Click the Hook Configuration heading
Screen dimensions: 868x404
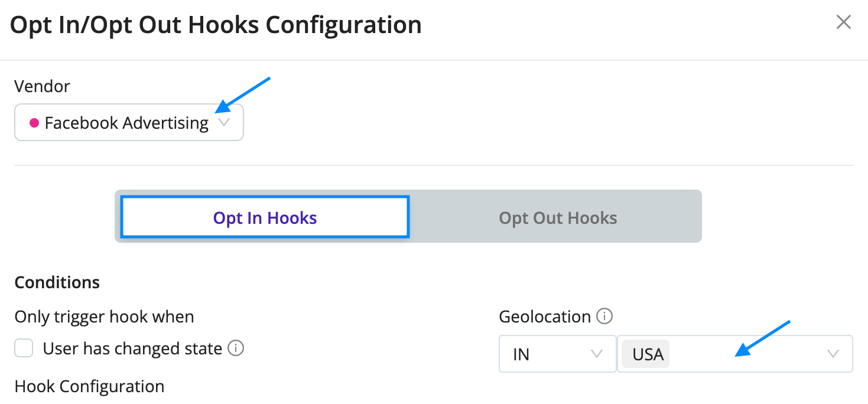(x=89, y=386)
